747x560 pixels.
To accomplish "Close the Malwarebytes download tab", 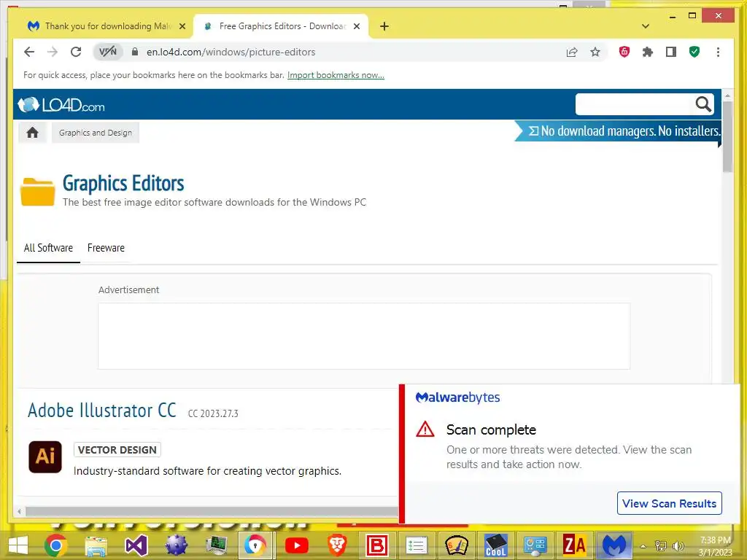I will (182, 26).
